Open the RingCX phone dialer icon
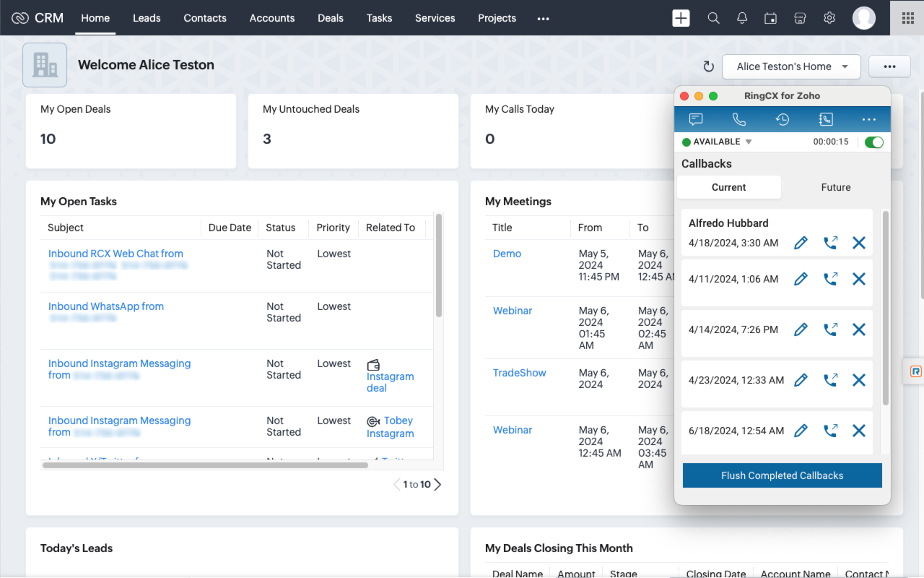Image resolution: width=924 pixels, height=578 pixels. click(x=739, y=119)
